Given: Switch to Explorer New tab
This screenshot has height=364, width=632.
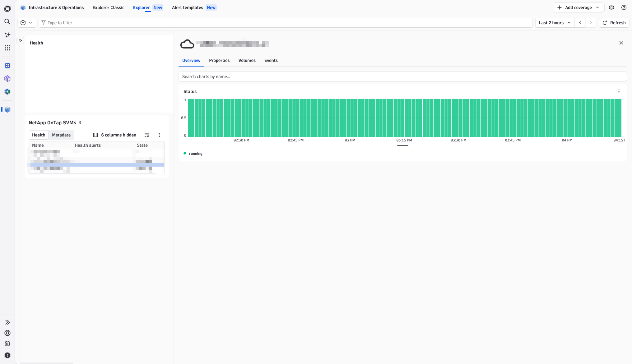Looking at the screenshot, I should pyautogui.click(x=148, y=7).
